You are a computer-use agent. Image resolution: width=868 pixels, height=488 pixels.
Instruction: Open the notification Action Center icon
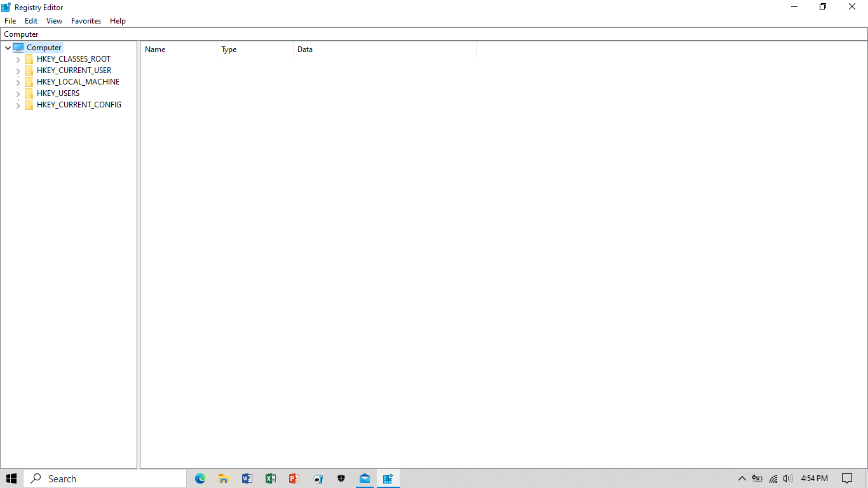pyautogui.click(x=847, y=478)
